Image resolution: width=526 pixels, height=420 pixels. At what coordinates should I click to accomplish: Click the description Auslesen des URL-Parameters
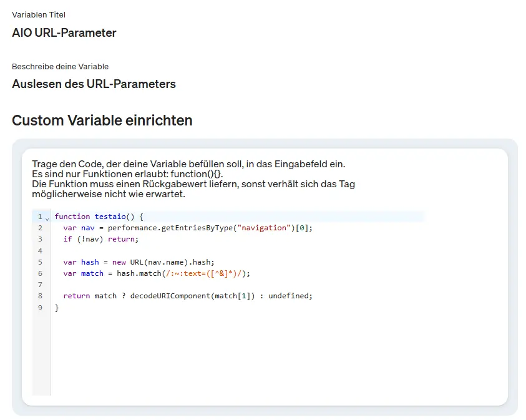94,84
